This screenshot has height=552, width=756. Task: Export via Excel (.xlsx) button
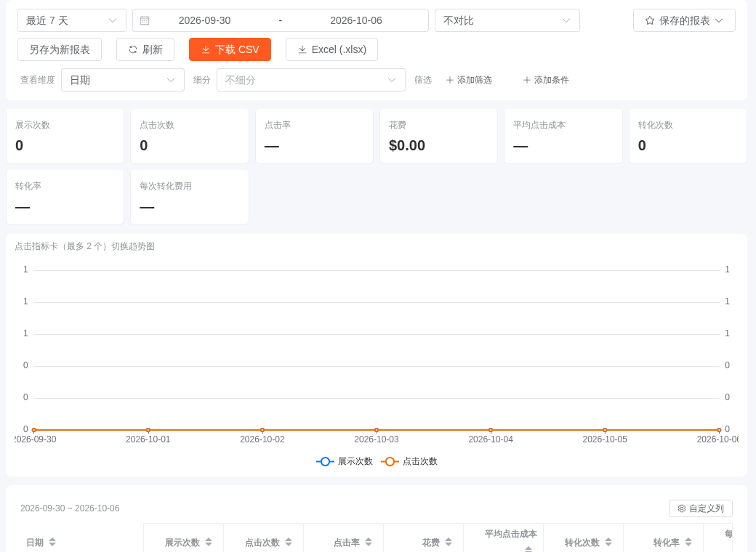(x=331, y=49)
